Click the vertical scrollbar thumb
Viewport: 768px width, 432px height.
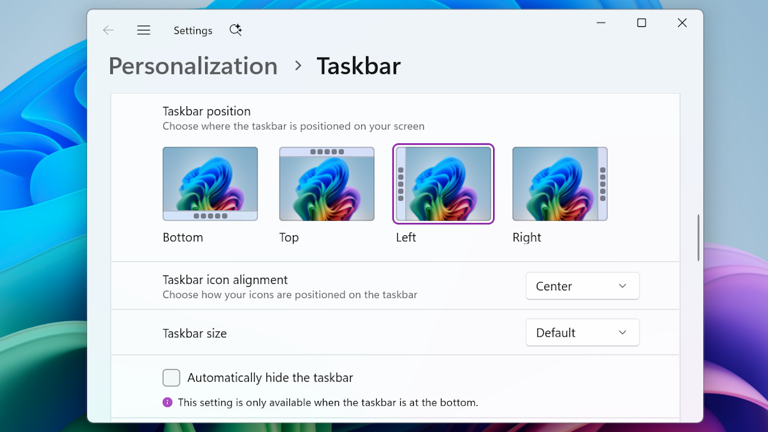(698, 238)
